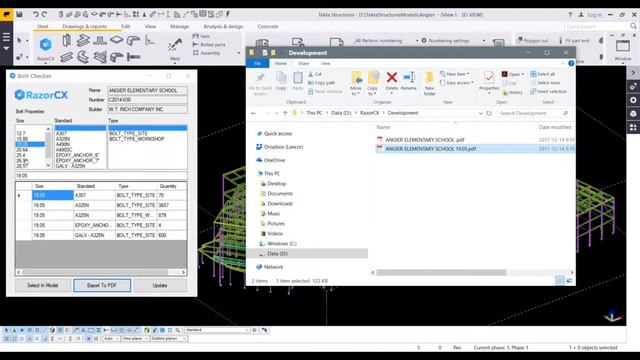640x360 pixels.
Task: Select GALV - A325N table row
Action: (x=101, y=235)
